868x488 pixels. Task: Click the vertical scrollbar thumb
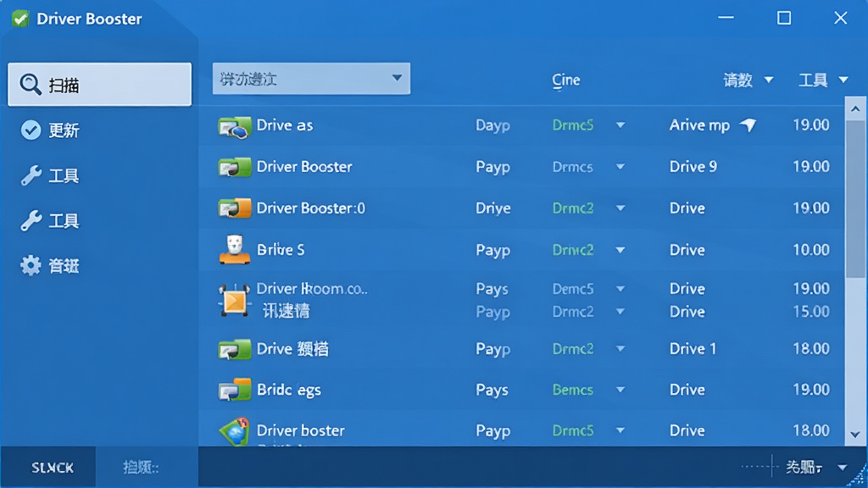click(x=855, y=199)
